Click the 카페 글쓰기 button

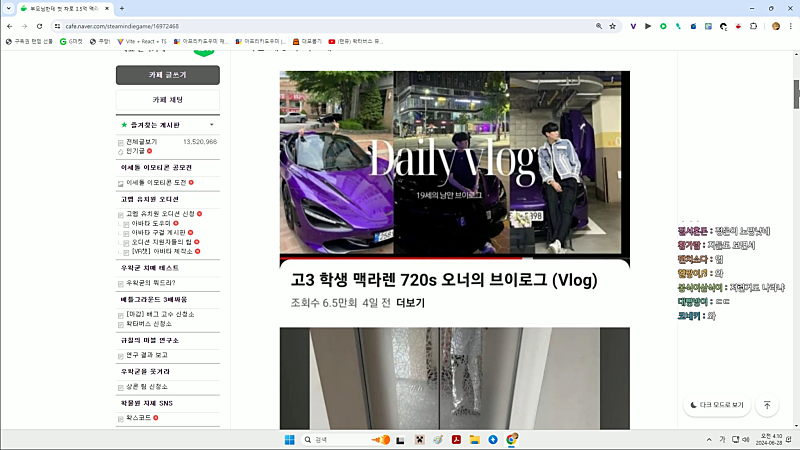tap(168, 75)
